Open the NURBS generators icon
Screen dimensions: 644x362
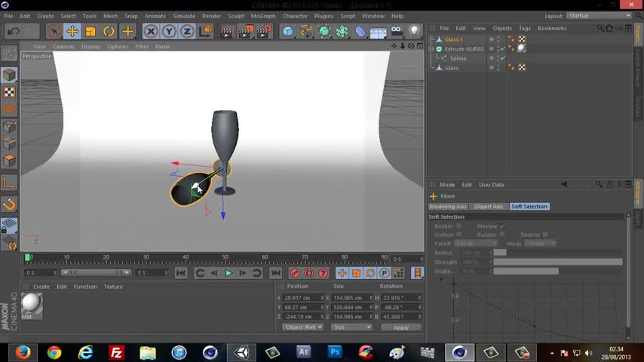[324, 31]
